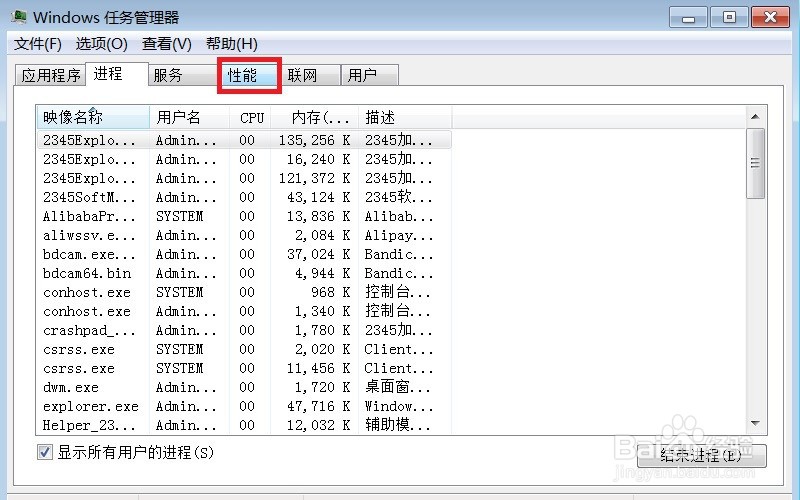Click the 43,124 K memory cell

click(318, 197)
